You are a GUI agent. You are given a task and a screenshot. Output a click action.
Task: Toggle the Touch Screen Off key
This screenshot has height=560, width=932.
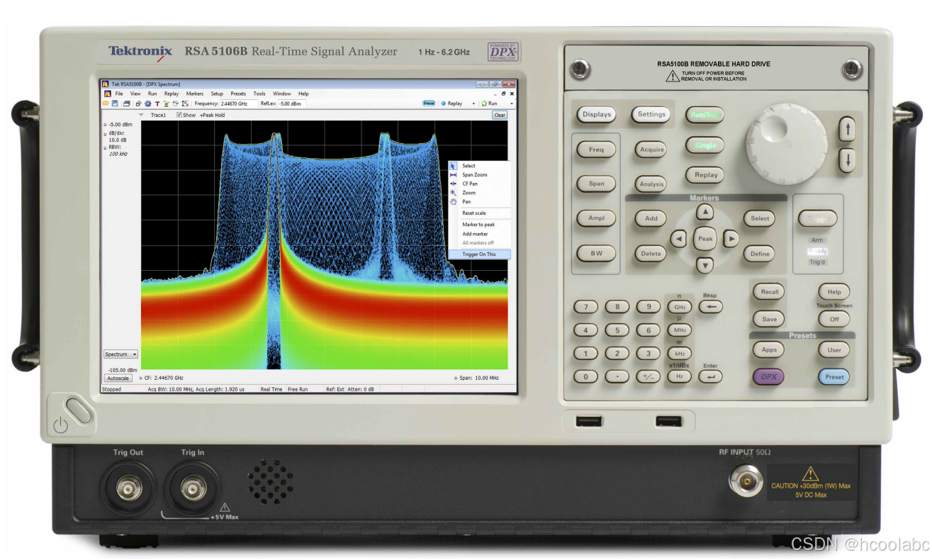pos(834,319)
